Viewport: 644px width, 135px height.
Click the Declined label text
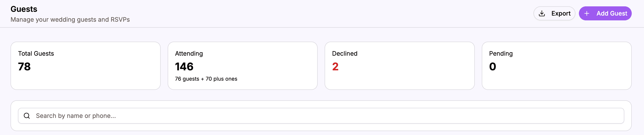(x=345, y=53)
